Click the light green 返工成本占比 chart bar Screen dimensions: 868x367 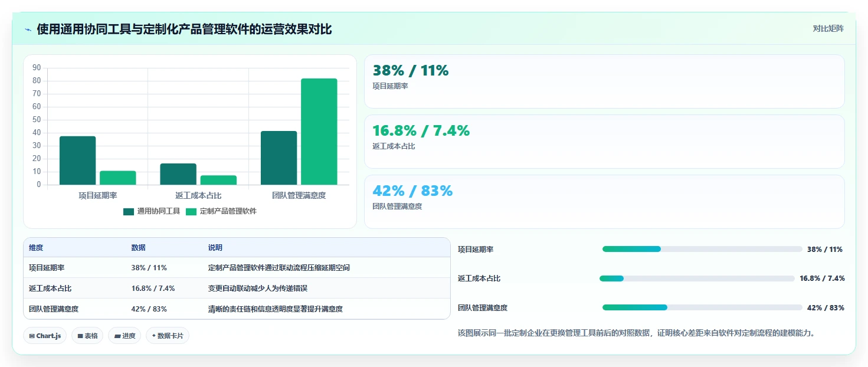(x=218, y=180)
